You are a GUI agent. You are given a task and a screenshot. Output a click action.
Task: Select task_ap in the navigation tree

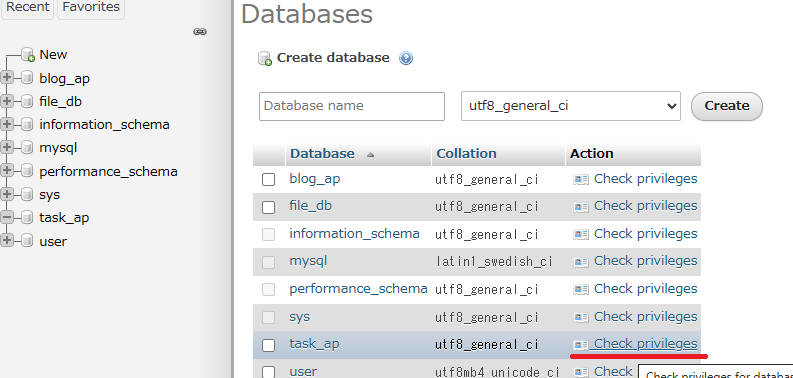pyautogui.click(x=64, y=218)
